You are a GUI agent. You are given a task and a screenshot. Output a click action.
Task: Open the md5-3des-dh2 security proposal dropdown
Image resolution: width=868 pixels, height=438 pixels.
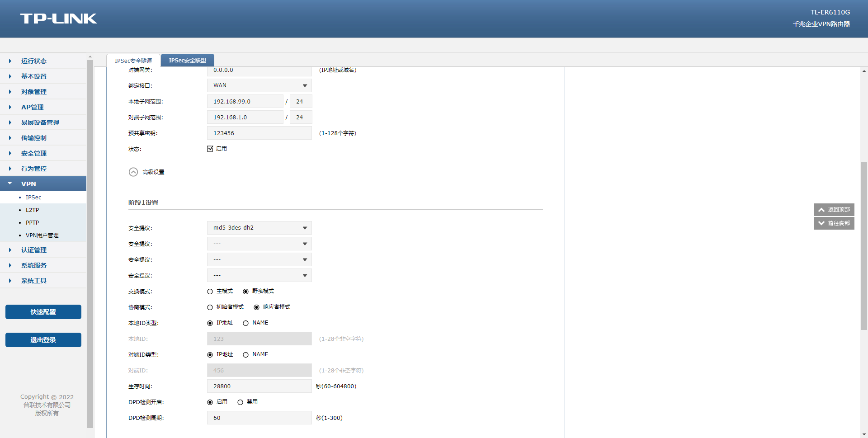pos(259,228)
